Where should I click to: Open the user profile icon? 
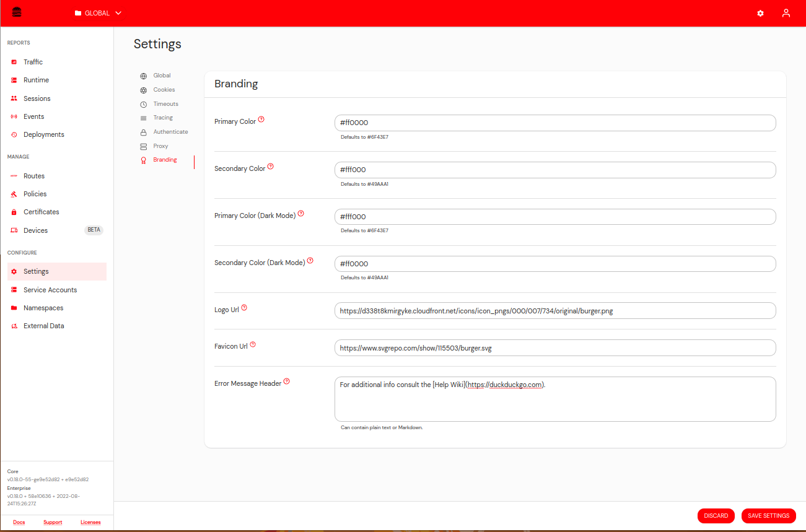point(786,13)
